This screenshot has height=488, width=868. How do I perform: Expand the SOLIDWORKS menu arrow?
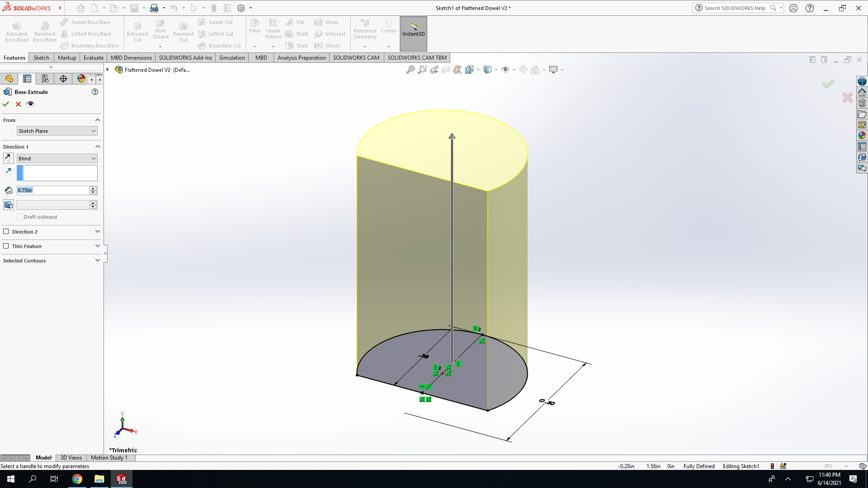[x=60, y=8]
